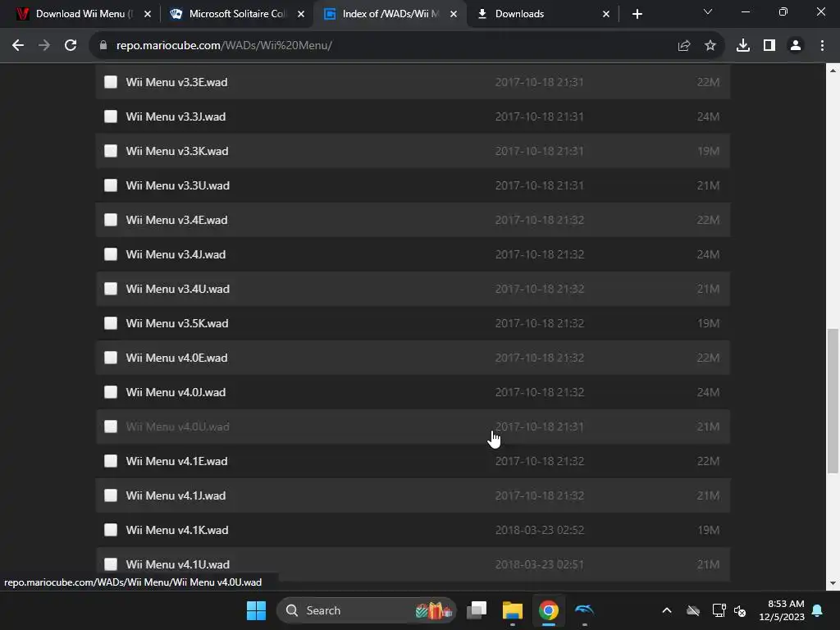Image resolution: width=840 pixels, height=630 pixels.
Task: Click the taskbar Search box
Action: click(x=367, y=610)
